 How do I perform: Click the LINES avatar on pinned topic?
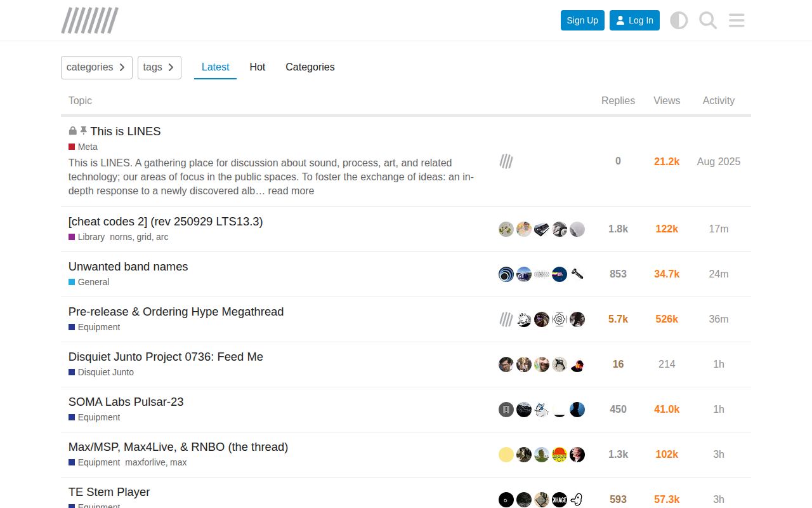point(506,161)
